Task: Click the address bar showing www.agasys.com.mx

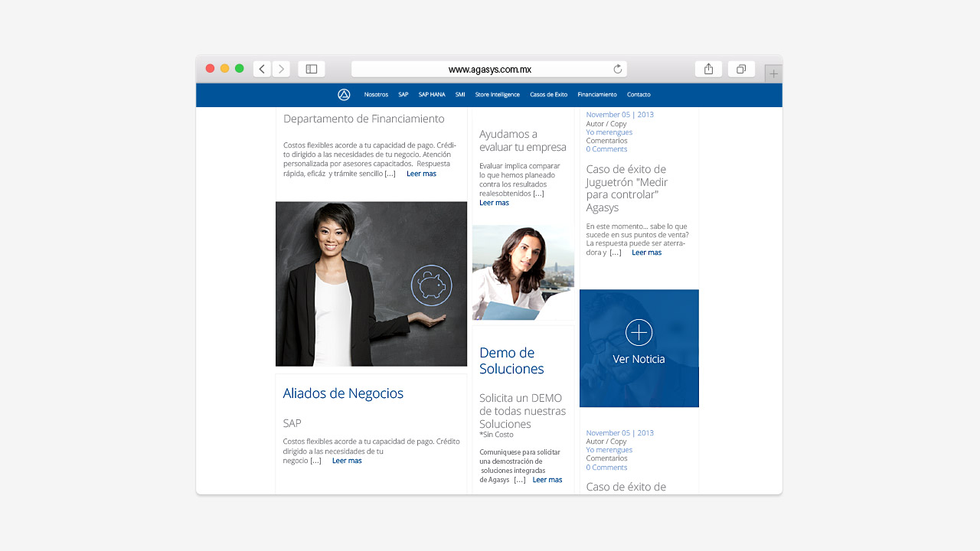Action: [x=489, y=69]
